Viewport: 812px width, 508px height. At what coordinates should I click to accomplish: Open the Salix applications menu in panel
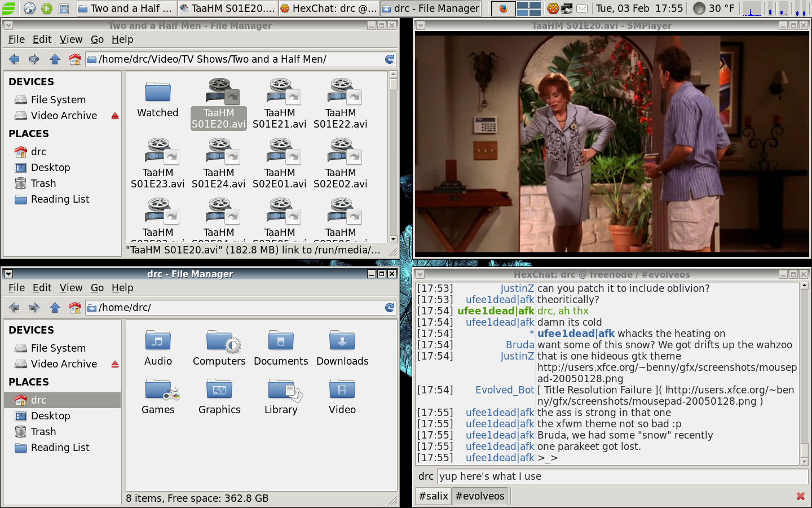[x=8, y=8]
